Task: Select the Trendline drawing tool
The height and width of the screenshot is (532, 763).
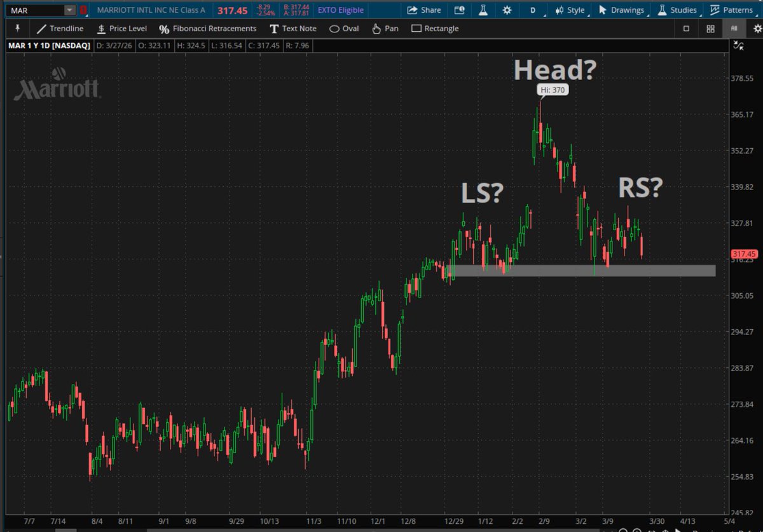Action: coord(60,29)
